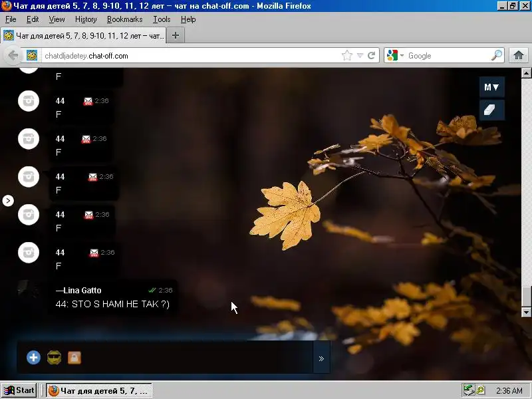Click the envelope icon on the second 44 message
The image size is (532, 399).
(x=86, y=139)
